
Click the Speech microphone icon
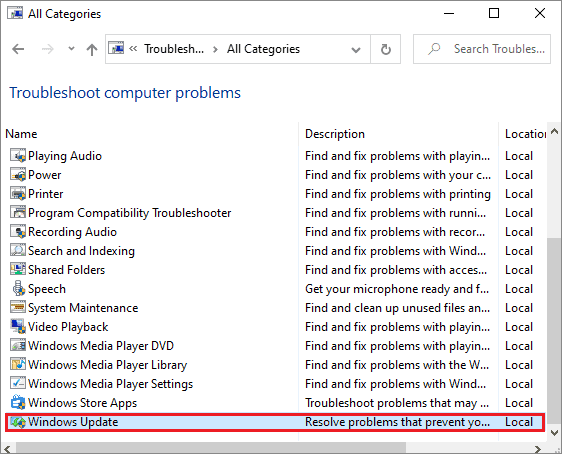(18, 288)
